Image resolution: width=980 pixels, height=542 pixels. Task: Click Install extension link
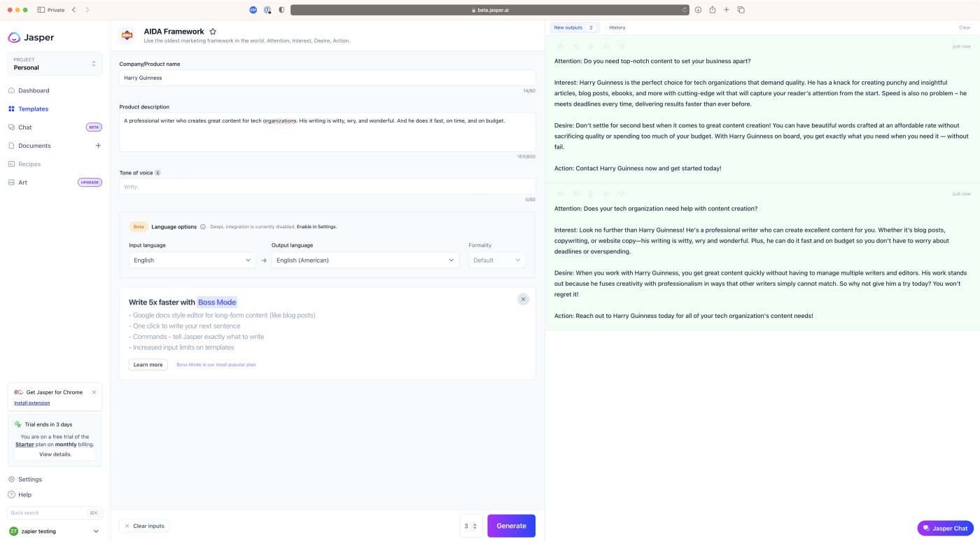32,403
